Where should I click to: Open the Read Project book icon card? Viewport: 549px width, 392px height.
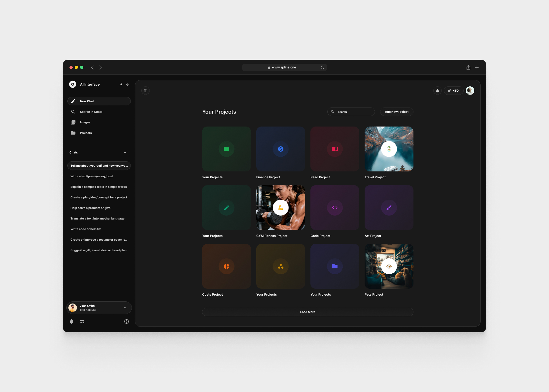335,149
